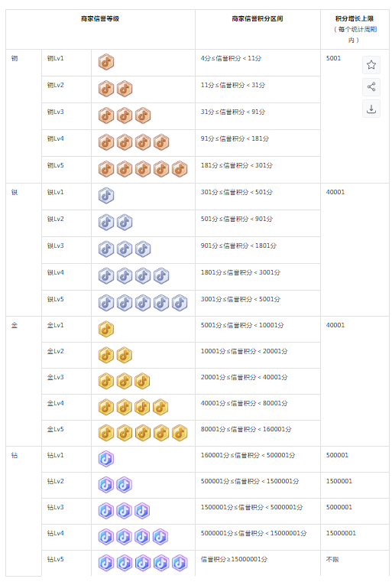
Task: Click the share icon
Action: [371, 87]
